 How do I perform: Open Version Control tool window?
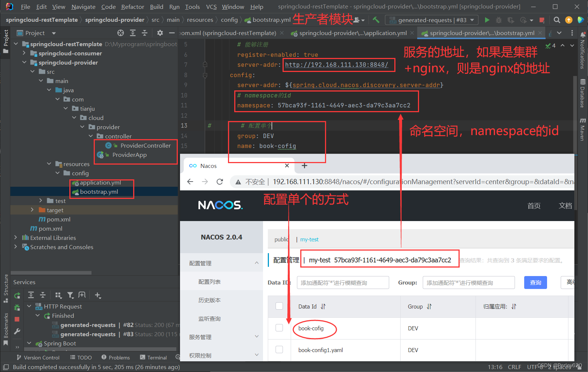(38, 358)
